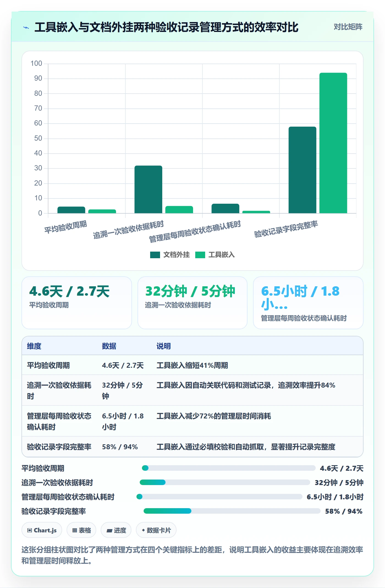The width and height of the screenshot is (385, 588).
Task: Click the 表格 tag chip
Action: [81, 530]
